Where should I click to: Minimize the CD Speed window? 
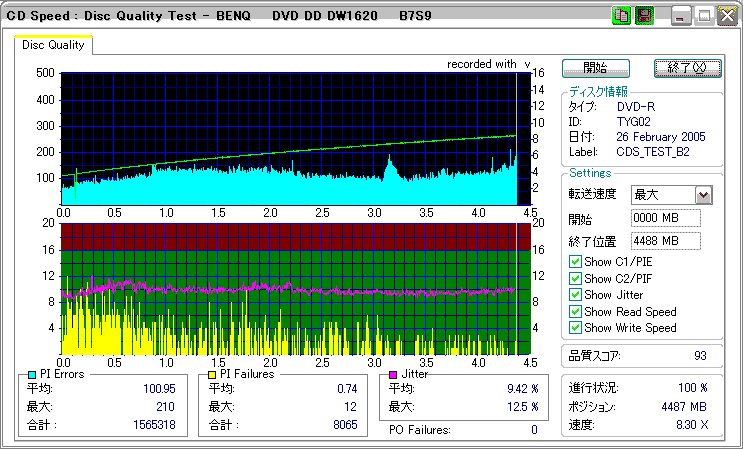681,17
